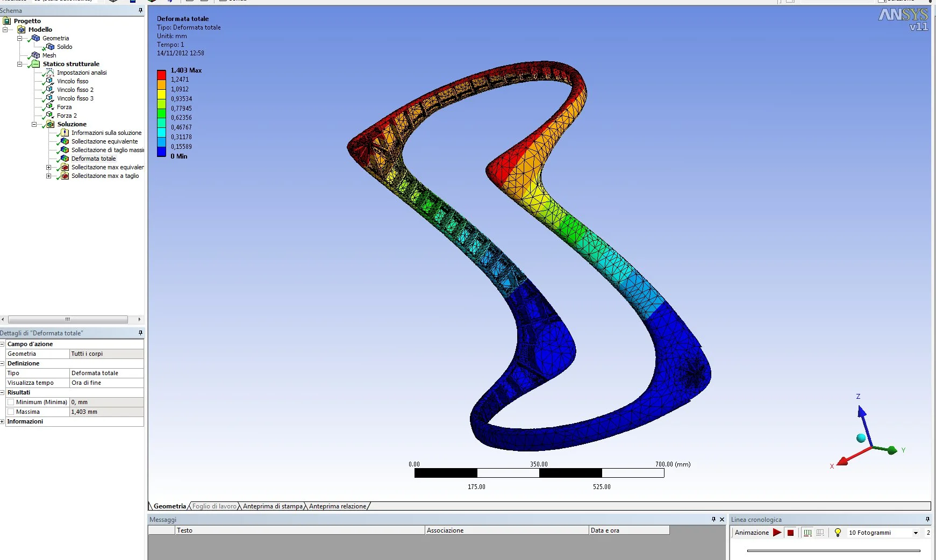This screenshot has height=560, width=936.
Task: Click the red 1,403 Max legend swatch
Action: [x=161, y=75]
